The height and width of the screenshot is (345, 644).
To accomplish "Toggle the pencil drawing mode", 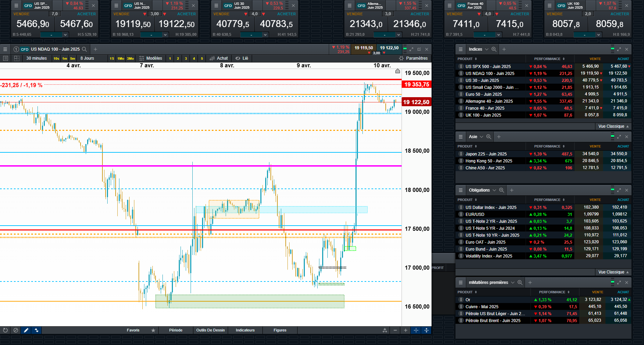I will (x=26, y=330).
